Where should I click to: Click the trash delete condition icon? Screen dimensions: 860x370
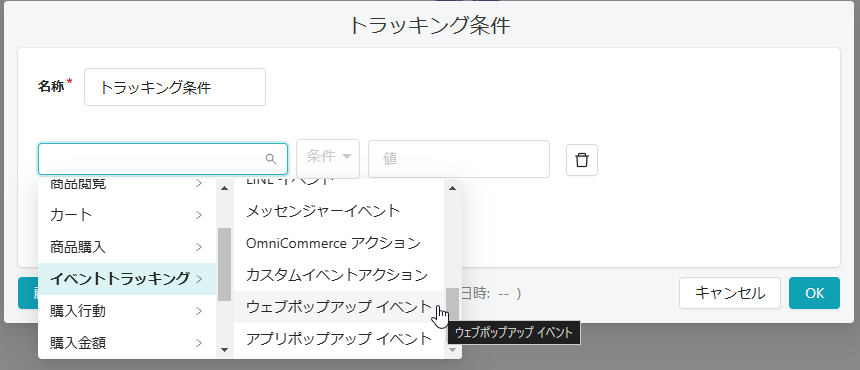(x=581, y=160)
